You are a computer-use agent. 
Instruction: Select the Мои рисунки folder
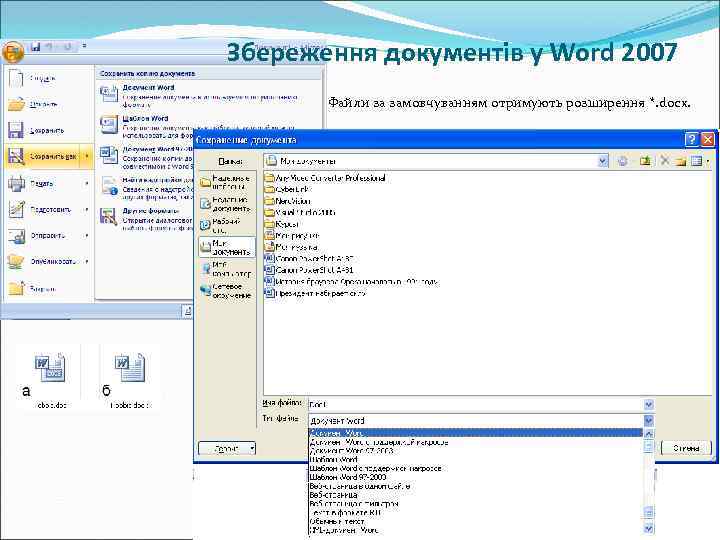pyautogui.click(x=292, y=236)
